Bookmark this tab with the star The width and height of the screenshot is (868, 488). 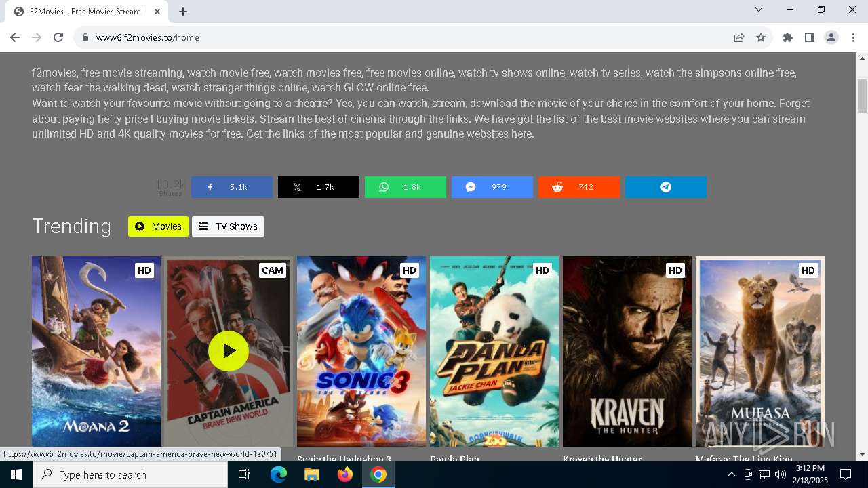click(761, 37)
